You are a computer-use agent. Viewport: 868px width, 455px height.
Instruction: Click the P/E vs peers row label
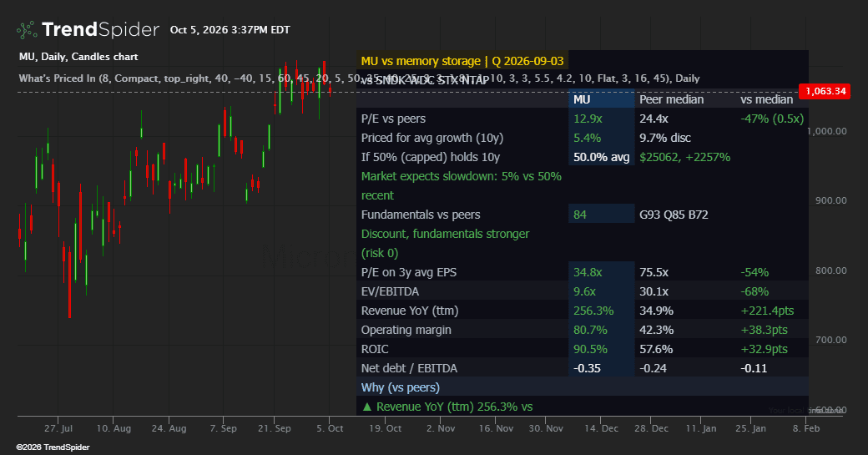pos(393,119)
